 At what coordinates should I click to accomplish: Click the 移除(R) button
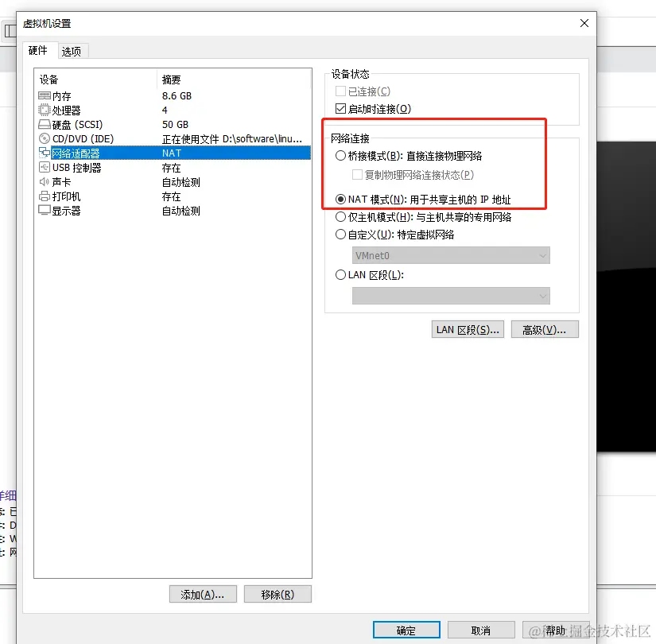coord(278,594)
